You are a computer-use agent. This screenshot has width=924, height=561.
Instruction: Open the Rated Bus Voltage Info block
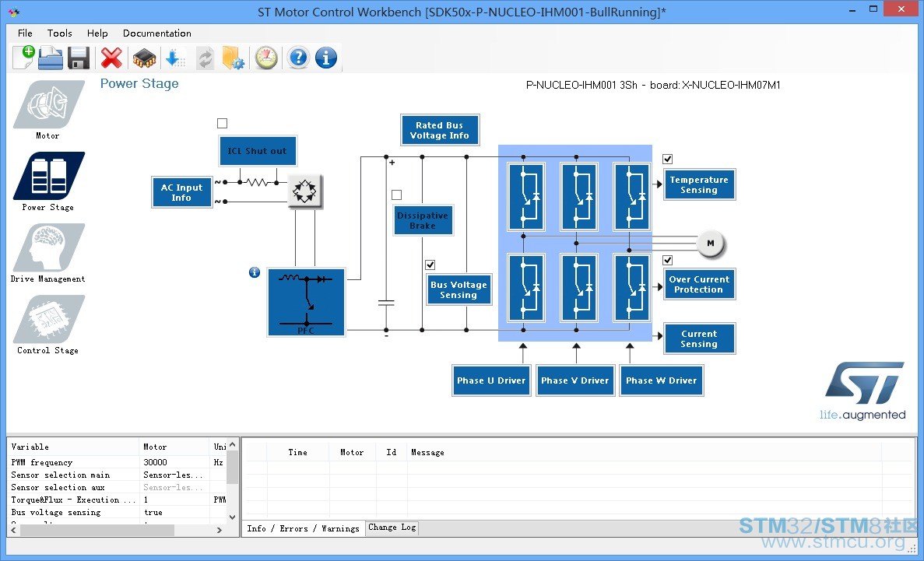(x=440, y=130)
